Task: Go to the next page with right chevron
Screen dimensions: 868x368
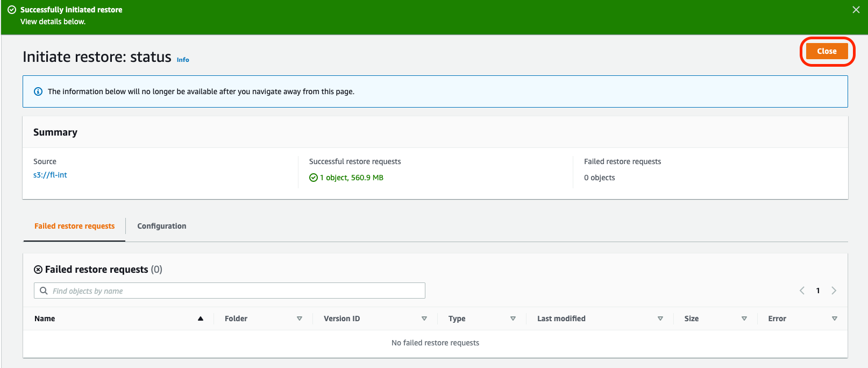Action: (834, 291)
